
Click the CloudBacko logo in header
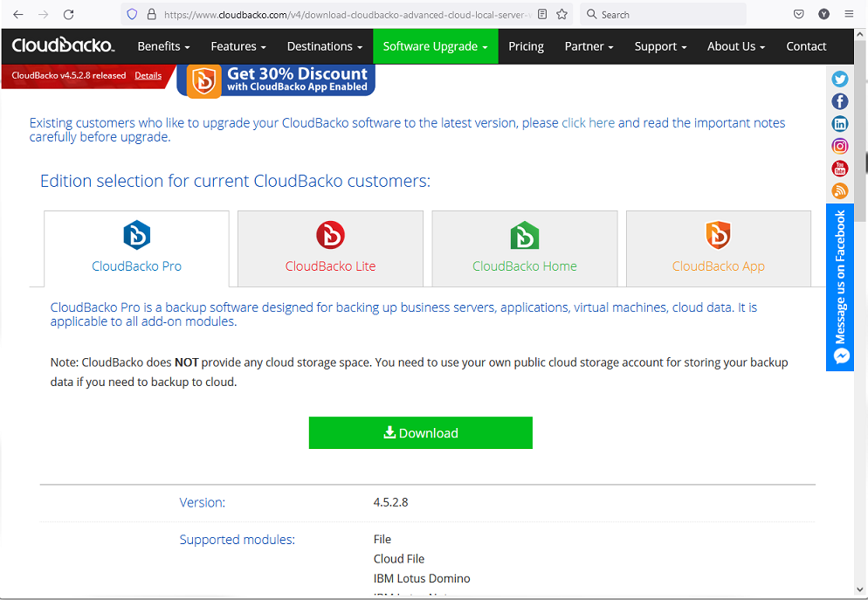(x=63, y=45)
